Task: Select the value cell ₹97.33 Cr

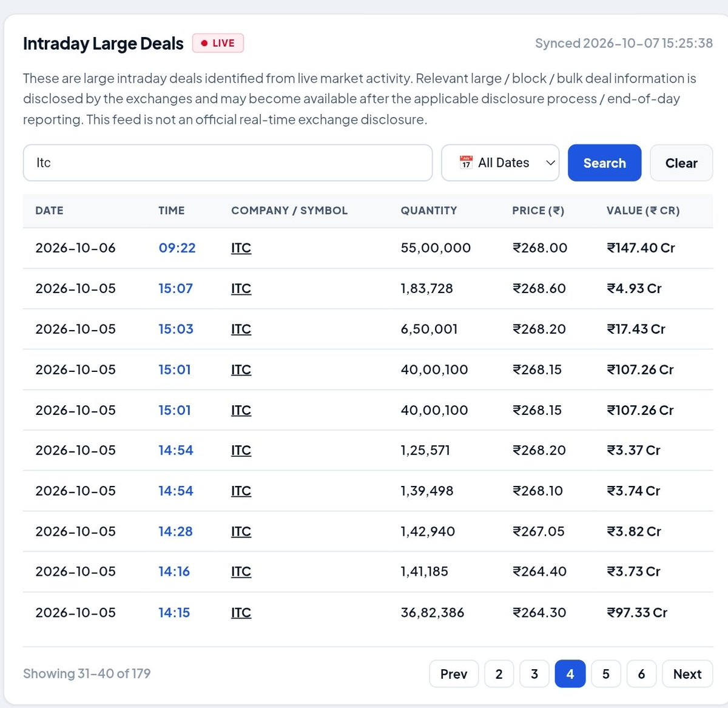Action: (637, 613)
